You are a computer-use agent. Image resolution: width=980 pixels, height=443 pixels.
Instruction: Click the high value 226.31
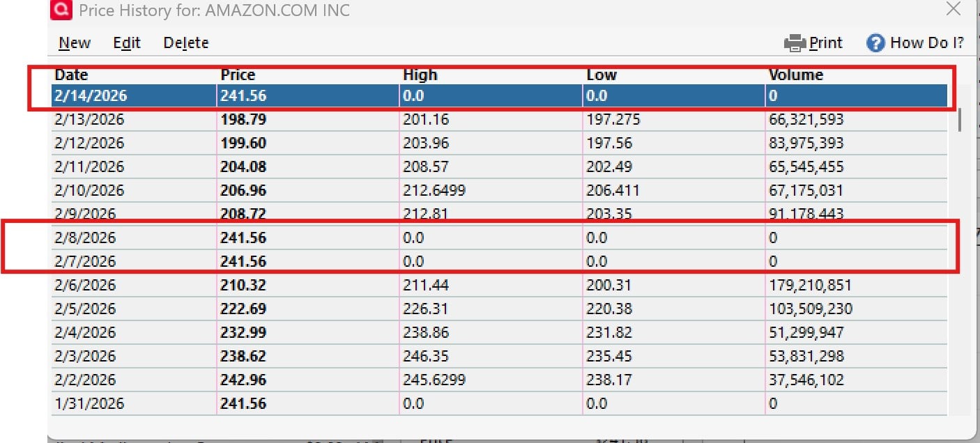point(426,309)
